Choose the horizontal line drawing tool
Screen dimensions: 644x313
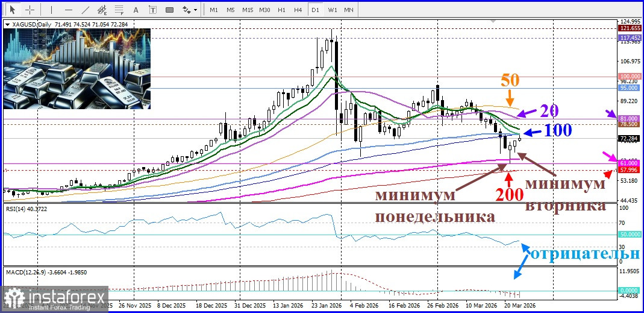click(69, 10)
